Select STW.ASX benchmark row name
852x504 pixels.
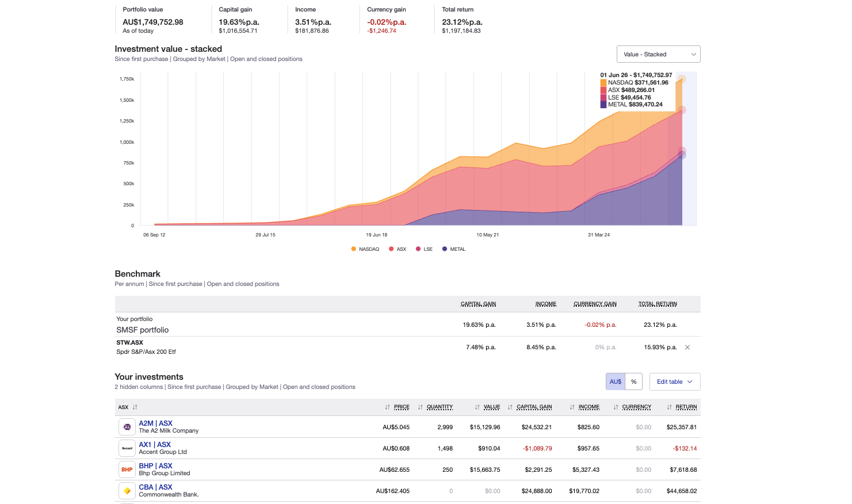130,342
